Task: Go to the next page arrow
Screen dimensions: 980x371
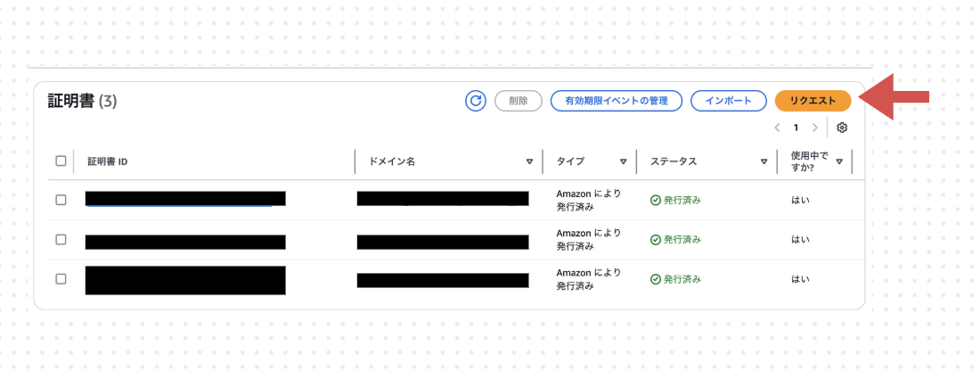Action: click(x=814, y=128)
